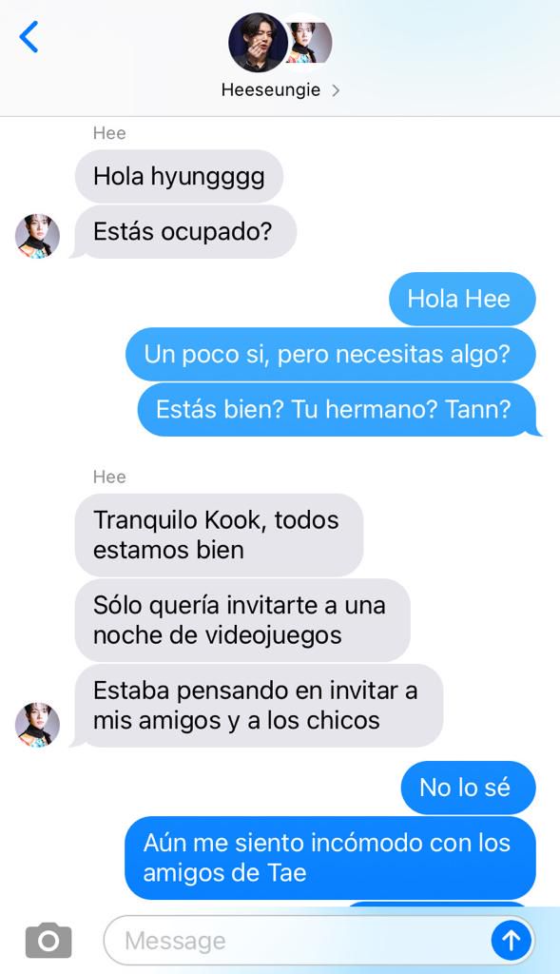Tap Hee's avatar beside 'mis amigos' message

(37, 725)
